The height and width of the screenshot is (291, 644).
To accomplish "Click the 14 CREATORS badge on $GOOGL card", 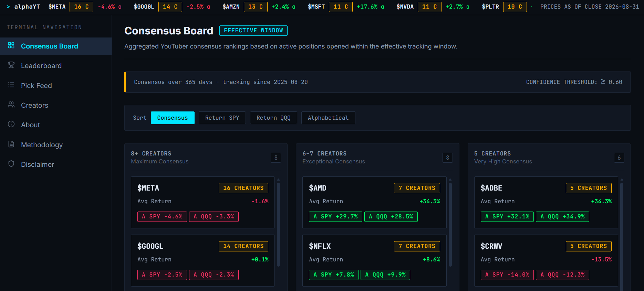I will pos(243,246).
